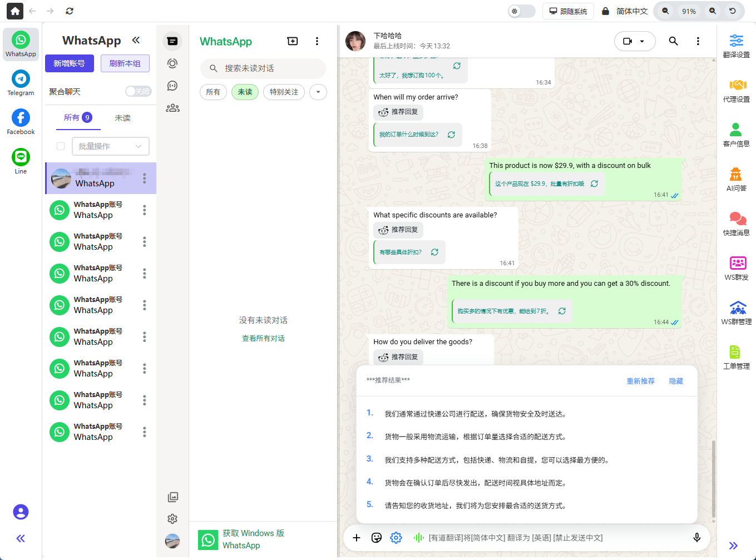Open the 翻译设置 translation settings panel
Screen dimensions: 756x560
[x=737, y=46]
